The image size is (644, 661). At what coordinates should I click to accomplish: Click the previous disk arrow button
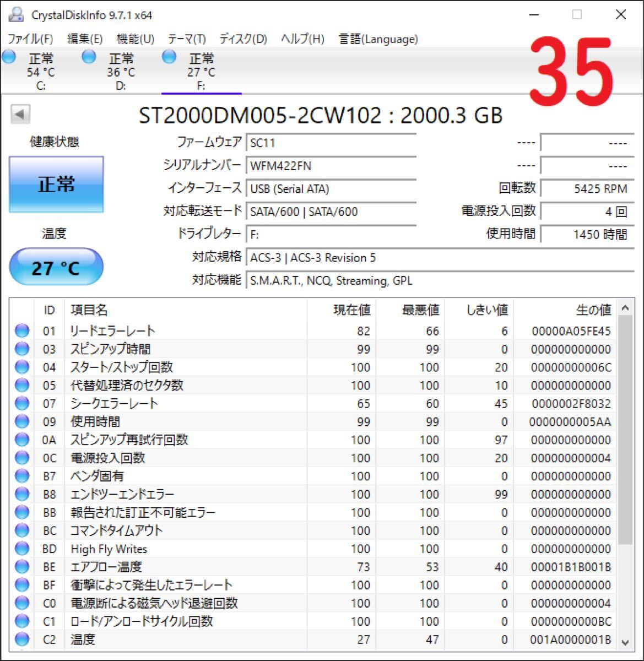pos(20,115)
